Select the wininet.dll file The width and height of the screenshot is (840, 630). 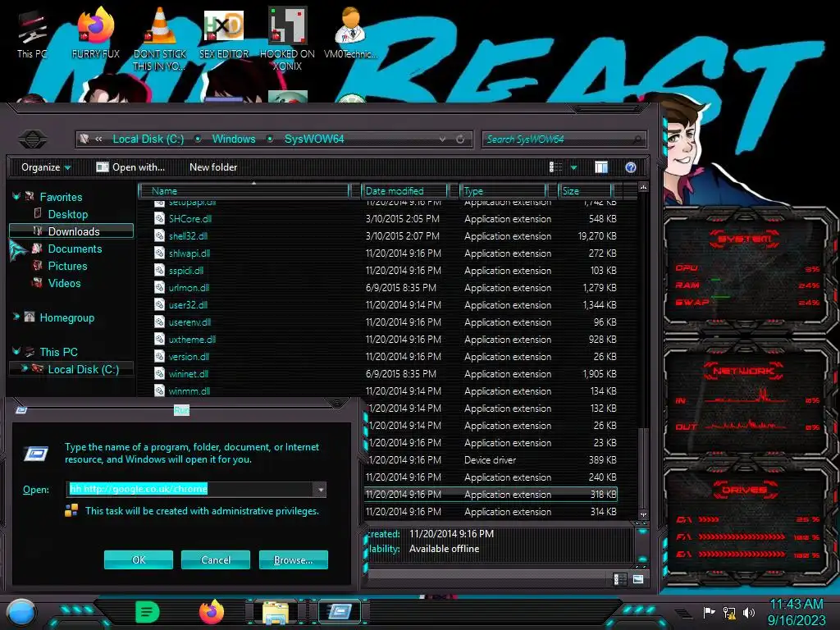(189, 374)
